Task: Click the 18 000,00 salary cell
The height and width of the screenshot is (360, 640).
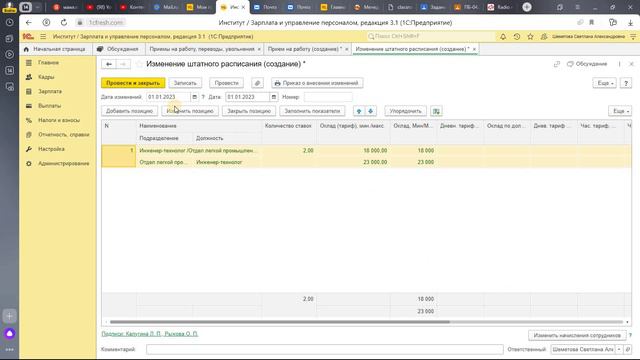Action: click(x=375, y=150)
